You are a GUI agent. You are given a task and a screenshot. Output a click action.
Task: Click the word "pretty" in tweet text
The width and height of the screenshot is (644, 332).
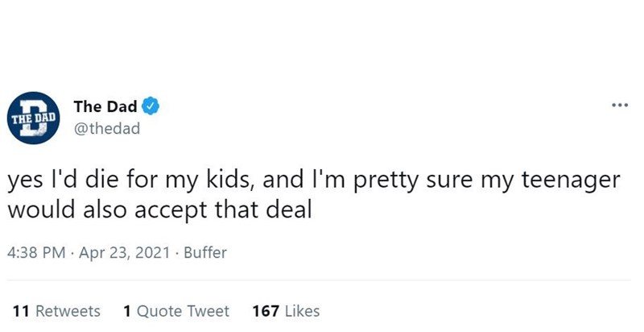click(386, 181)
